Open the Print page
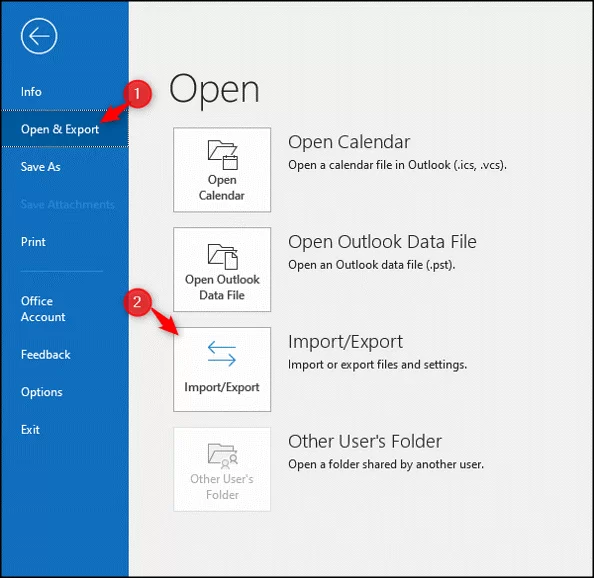 (x=33, y=242)
